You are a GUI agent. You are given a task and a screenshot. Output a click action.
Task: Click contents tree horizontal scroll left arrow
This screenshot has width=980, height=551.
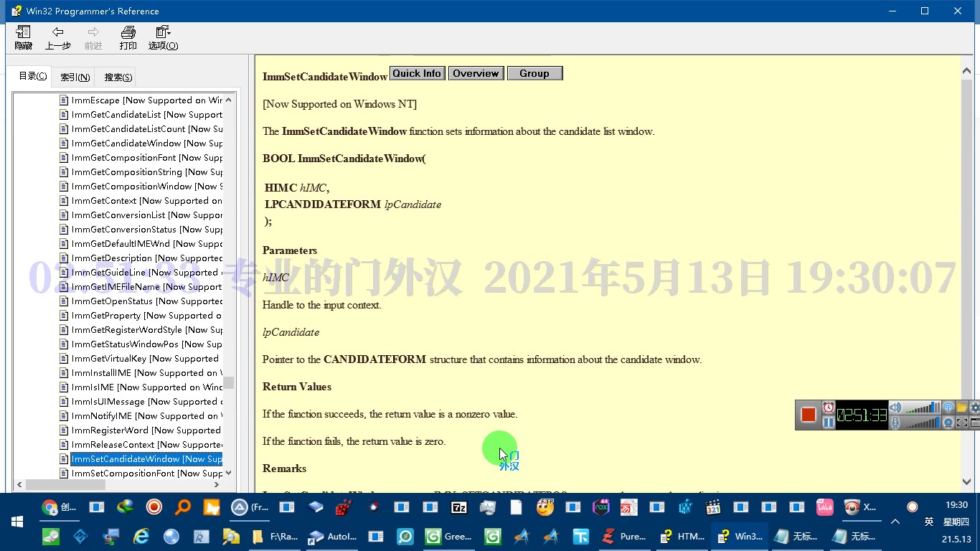[x=19, y=485]
